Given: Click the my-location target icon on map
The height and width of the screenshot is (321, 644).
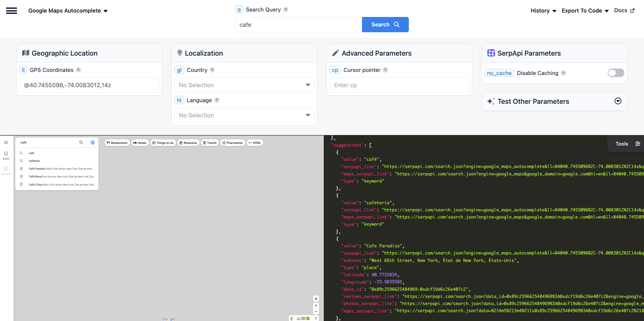Looking at the screenshot, I should point(316,299).
